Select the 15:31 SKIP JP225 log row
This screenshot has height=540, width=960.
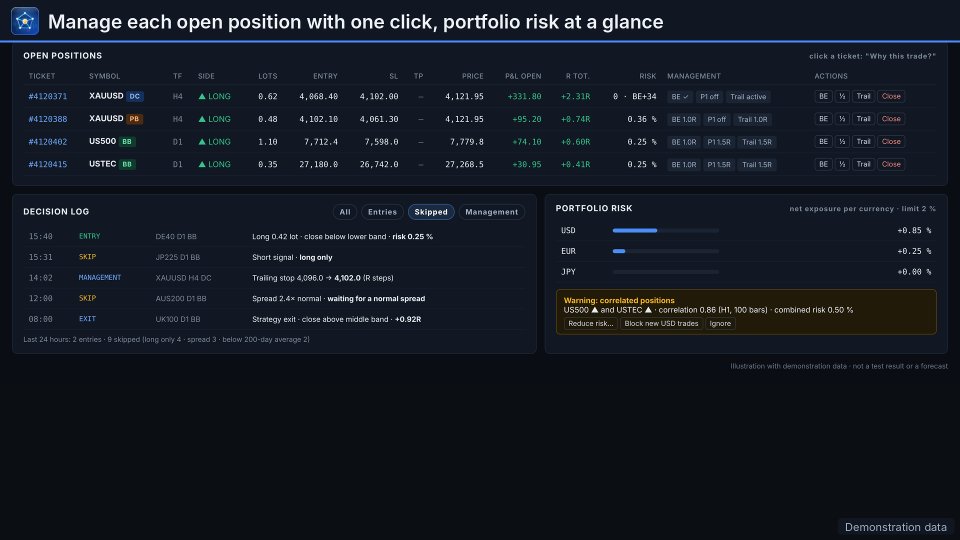[x=275, y=257]
